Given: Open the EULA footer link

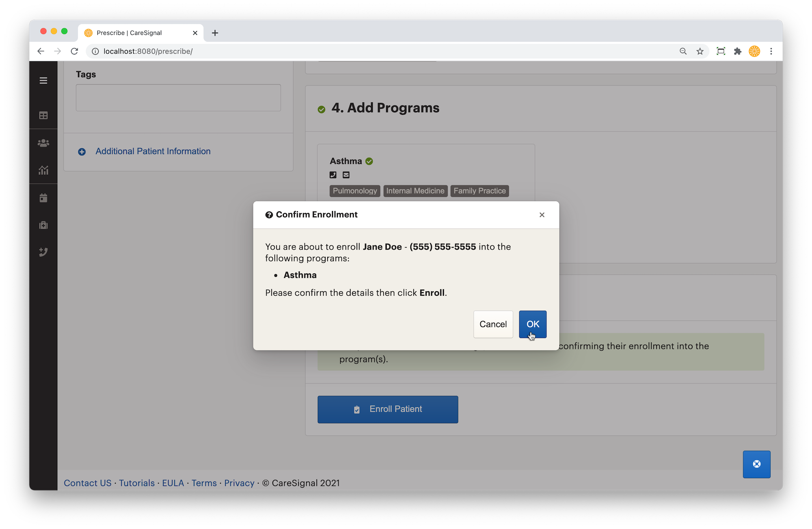Looking at the screenshot, I should click(x=173, y=483).
